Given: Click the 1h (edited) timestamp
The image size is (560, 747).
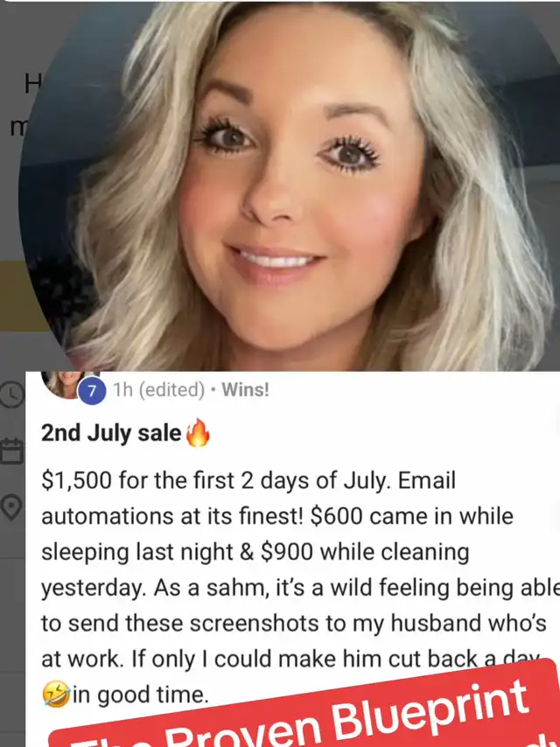Looking at the screenshot, I should pyautogui.click(x=158, y=390).
